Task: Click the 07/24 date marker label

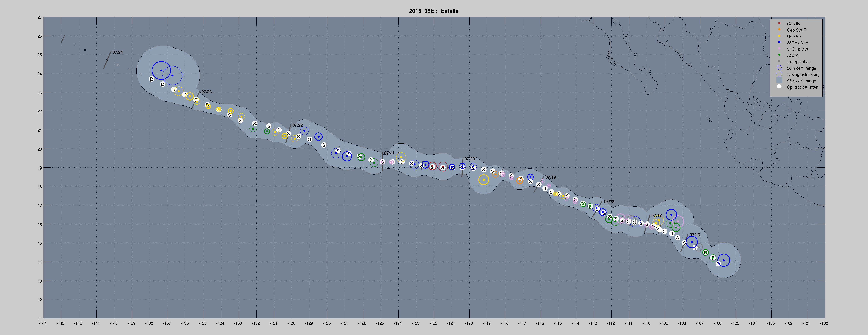Action: pos(118,52)
